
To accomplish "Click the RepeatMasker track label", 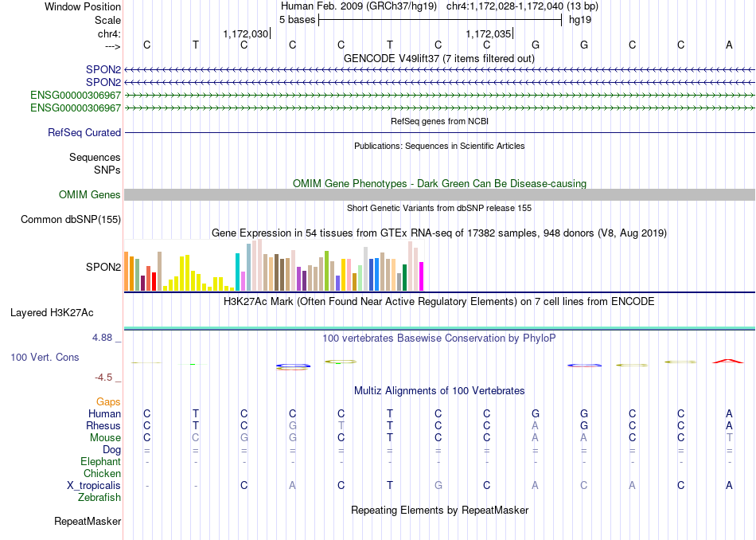I will 88,521.
